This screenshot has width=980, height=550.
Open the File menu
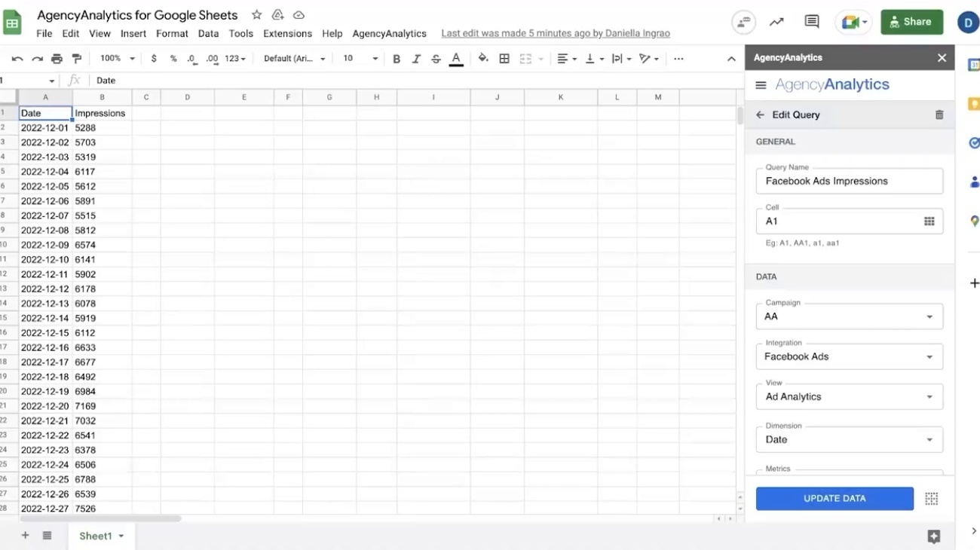tap(44, 33)
